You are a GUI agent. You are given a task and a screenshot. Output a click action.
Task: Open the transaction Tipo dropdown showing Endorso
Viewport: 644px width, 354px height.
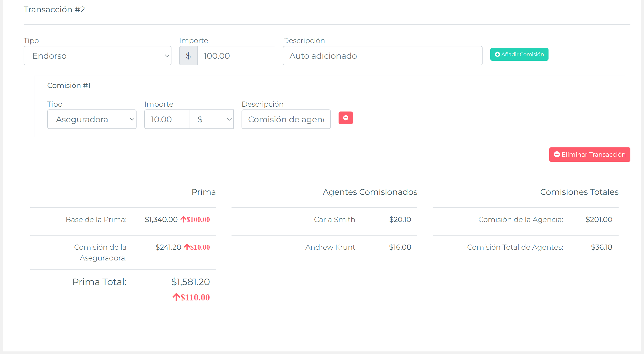click(97, 56)
